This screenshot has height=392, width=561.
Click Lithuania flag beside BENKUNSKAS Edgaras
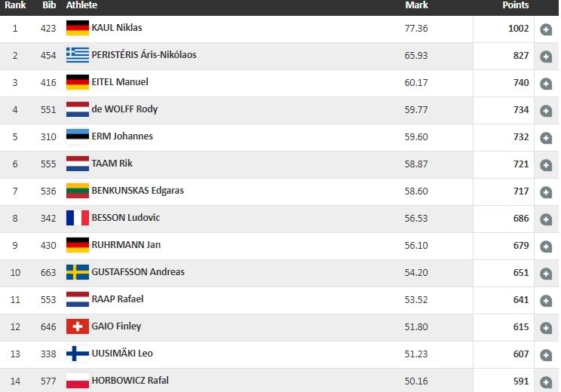77,191
